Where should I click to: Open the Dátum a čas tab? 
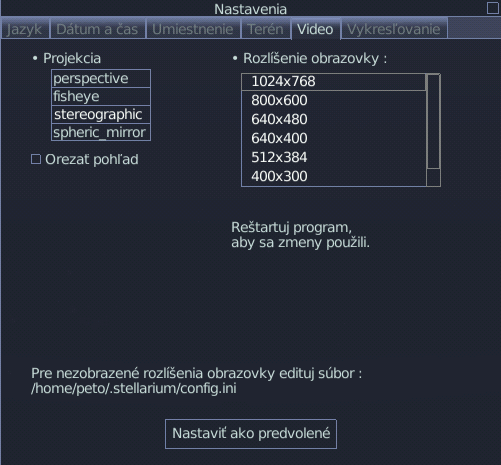(97, 29)
